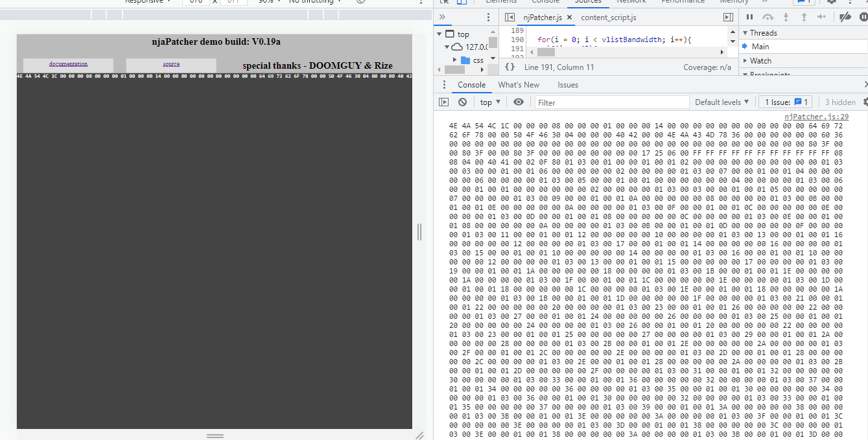The image size is (868, 440).
Task: Open the top frame context dropdown
Action: click(x=489, y=102)
